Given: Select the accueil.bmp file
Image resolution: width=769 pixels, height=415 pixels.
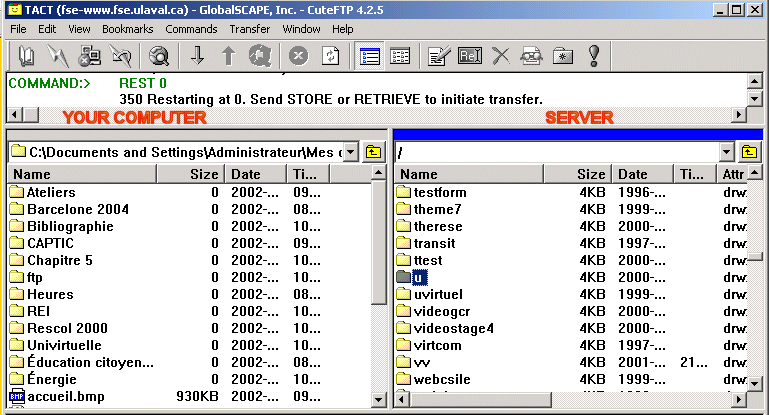Looking at the screenshot, I should tap(66, 396).
